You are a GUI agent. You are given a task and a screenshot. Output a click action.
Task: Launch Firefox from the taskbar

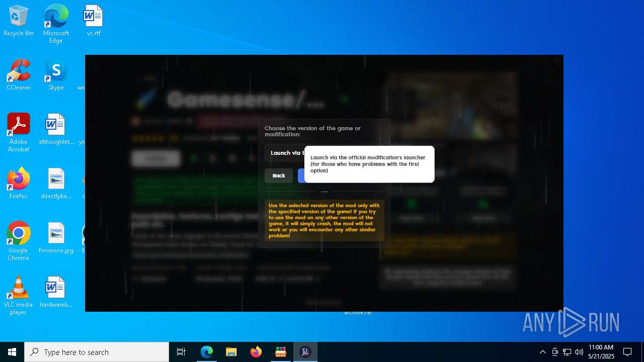click(x=256, y=352)
